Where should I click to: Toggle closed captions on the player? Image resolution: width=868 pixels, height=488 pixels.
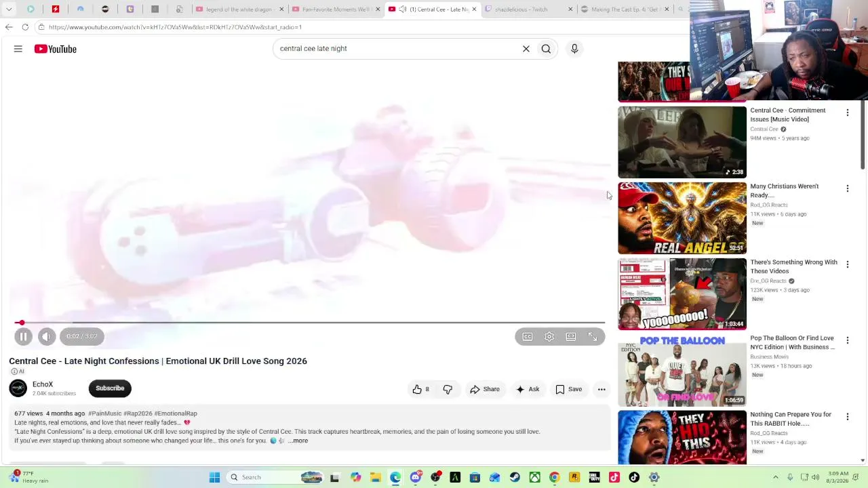click(528, 337)
